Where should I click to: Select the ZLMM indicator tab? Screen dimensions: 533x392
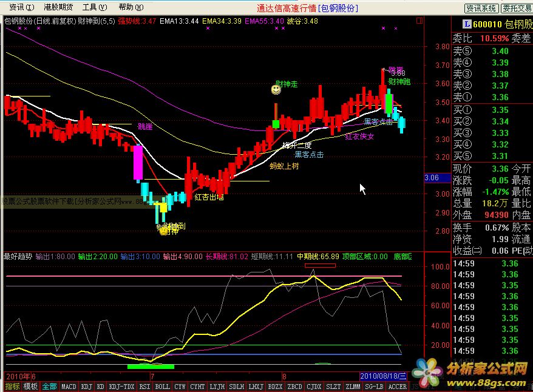353,387
